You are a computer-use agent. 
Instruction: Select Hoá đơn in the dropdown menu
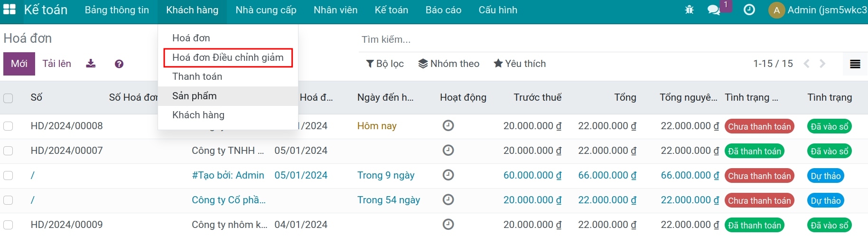click(x=228, y=38)
